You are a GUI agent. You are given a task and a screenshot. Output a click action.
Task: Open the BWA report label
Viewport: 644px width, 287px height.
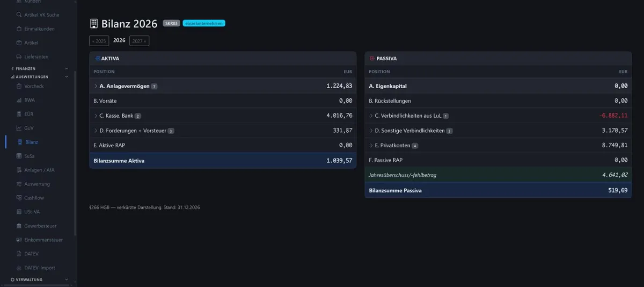pyautogui.click(x=30, y=101)
